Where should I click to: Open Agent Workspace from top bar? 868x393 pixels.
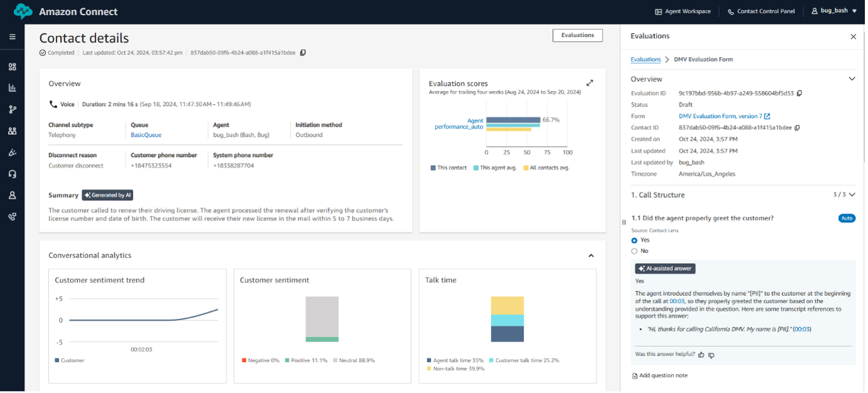683,11
